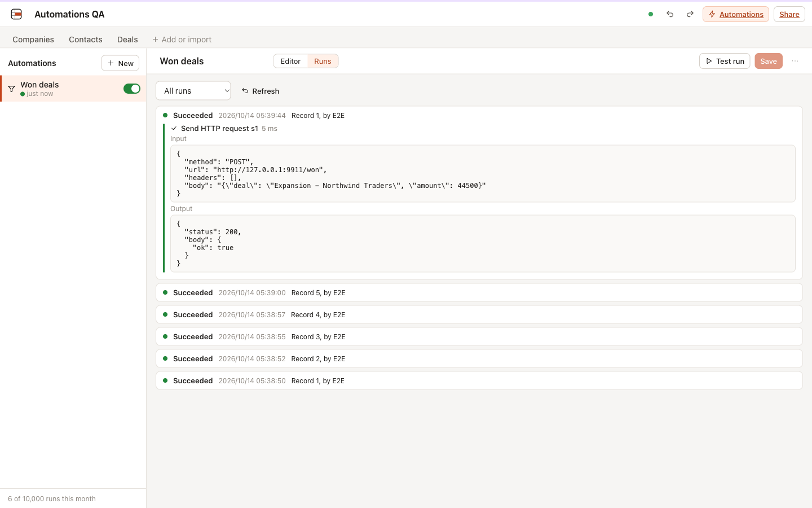Expand the succeeded run for Record 5

pos(479,292)
